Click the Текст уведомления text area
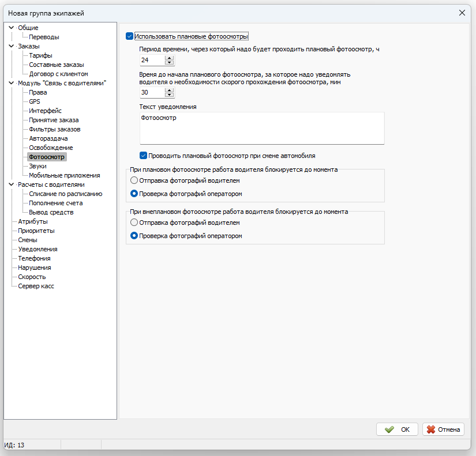 (x=262, y=129)
